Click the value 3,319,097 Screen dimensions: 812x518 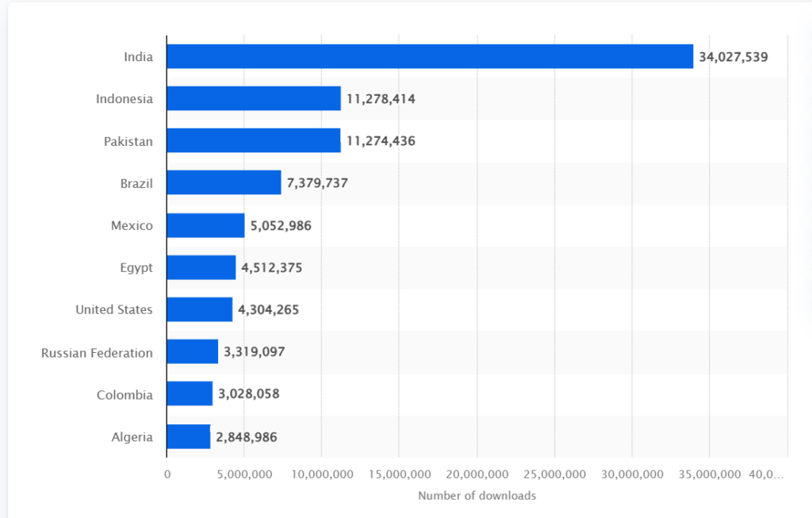[255, 351]
